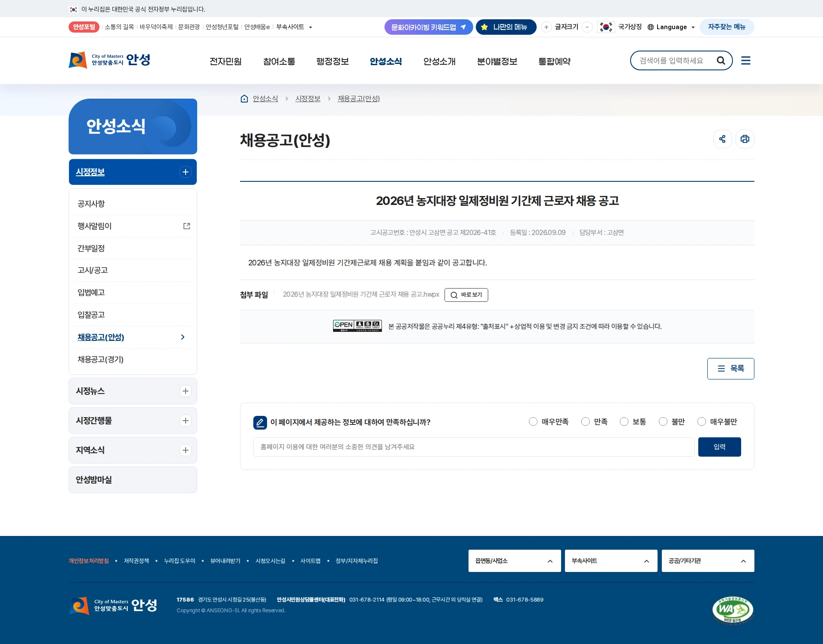
Task: Open the 통합예약 main menu
Action: [x=554, y=61]
